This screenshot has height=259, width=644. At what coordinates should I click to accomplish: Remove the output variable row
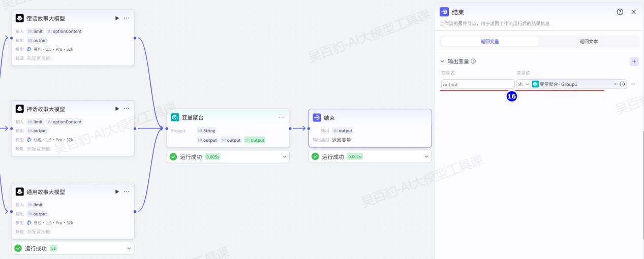click(633, 84)
